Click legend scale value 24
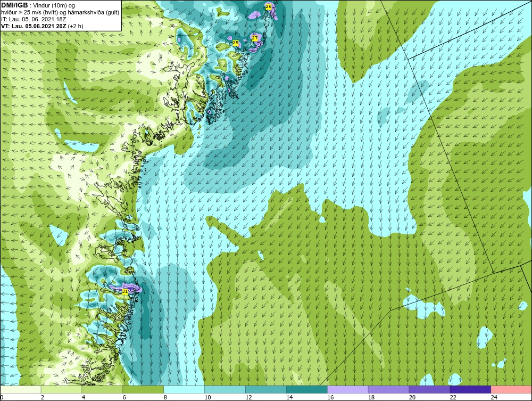 pyautogui.click(x=494, y=397)
